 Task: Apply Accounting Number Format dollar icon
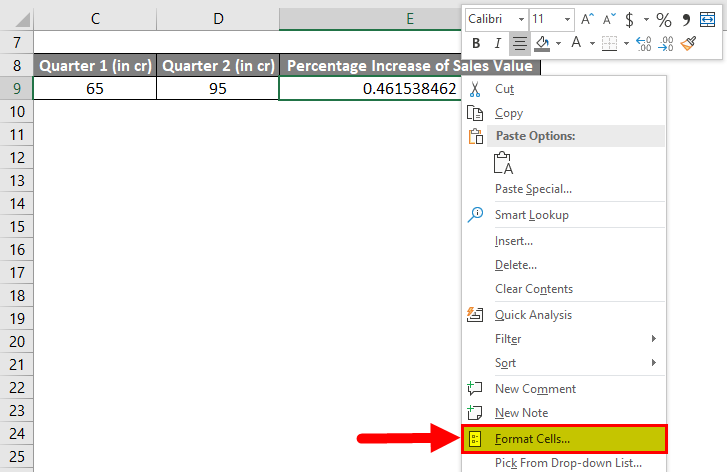629,19
